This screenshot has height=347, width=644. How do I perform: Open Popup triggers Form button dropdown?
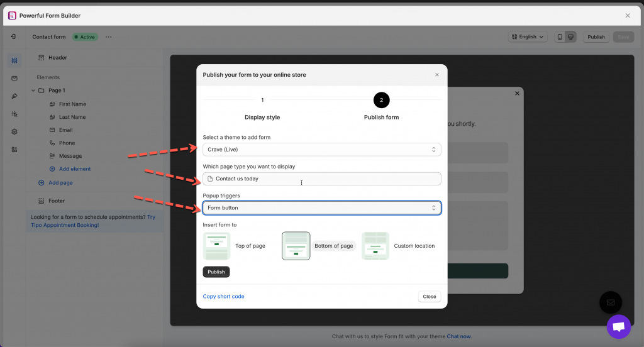pyautogui.click(x=321, y=207)
